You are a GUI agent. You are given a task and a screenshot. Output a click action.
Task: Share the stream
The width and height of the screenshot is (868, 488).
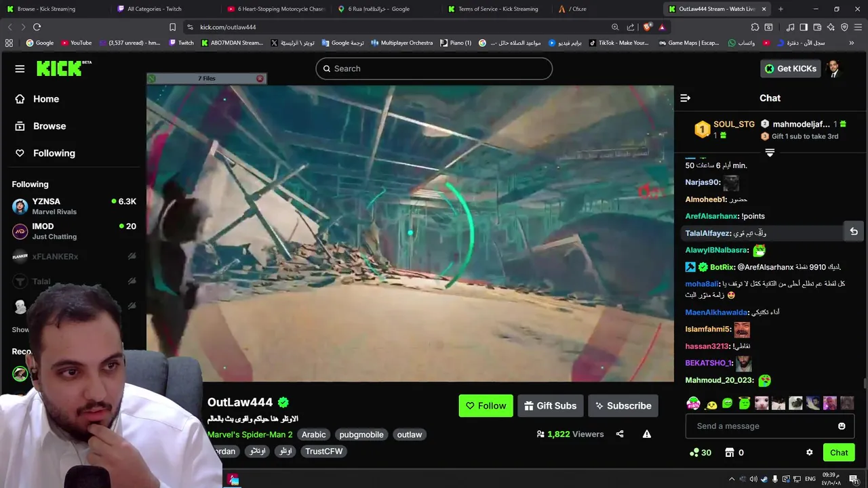620,434
